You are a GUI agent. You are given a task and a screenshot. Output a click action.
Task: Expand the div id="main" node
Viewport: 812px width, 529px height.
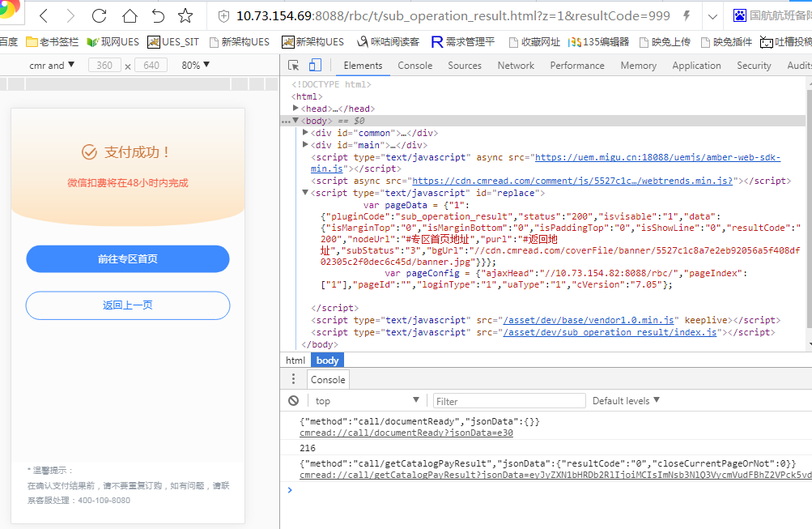(x=305, y=144)
